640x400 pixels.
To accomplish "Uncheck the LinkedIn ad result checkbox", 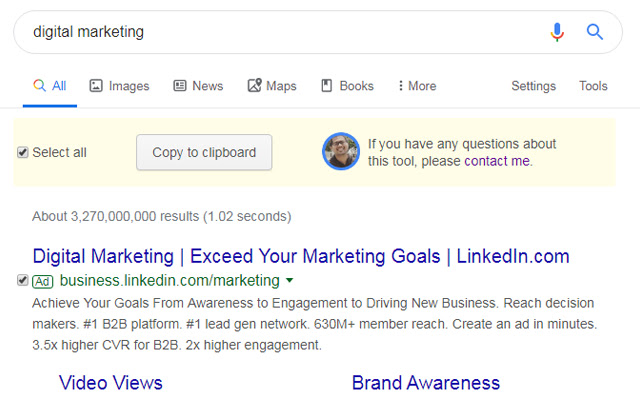I will point(23,280).
